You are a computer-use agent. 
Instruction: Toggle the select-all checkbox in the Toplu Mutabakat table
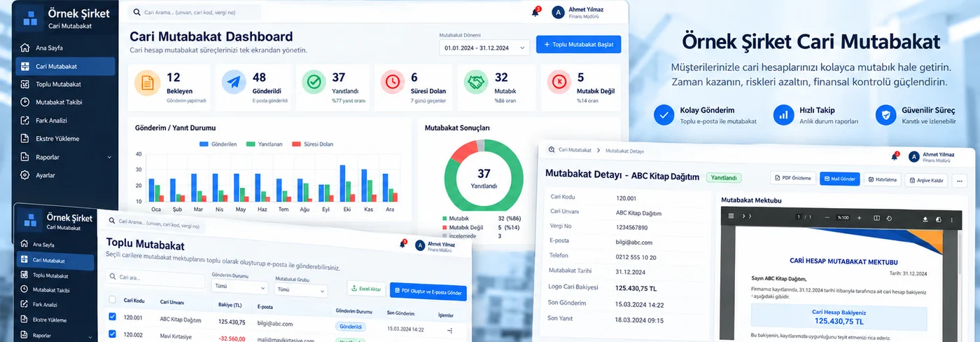112,299
